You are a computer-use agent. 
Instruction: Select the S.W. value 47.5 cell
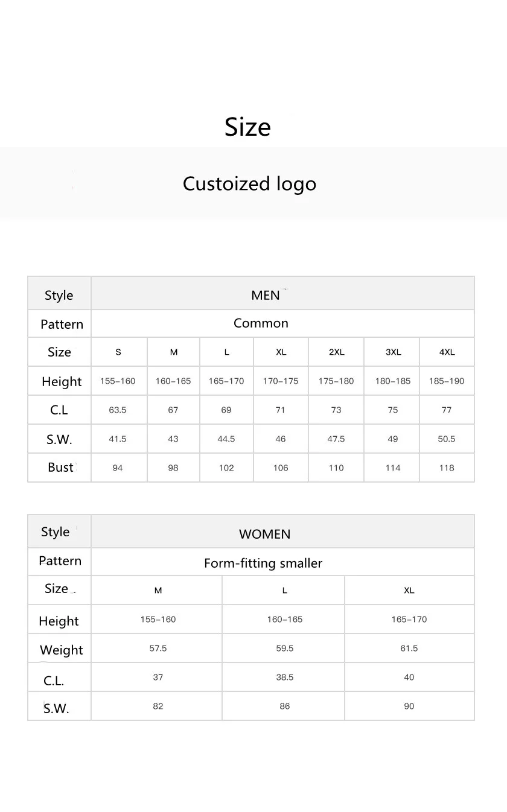pyautogui.click(x=336, y=439)
